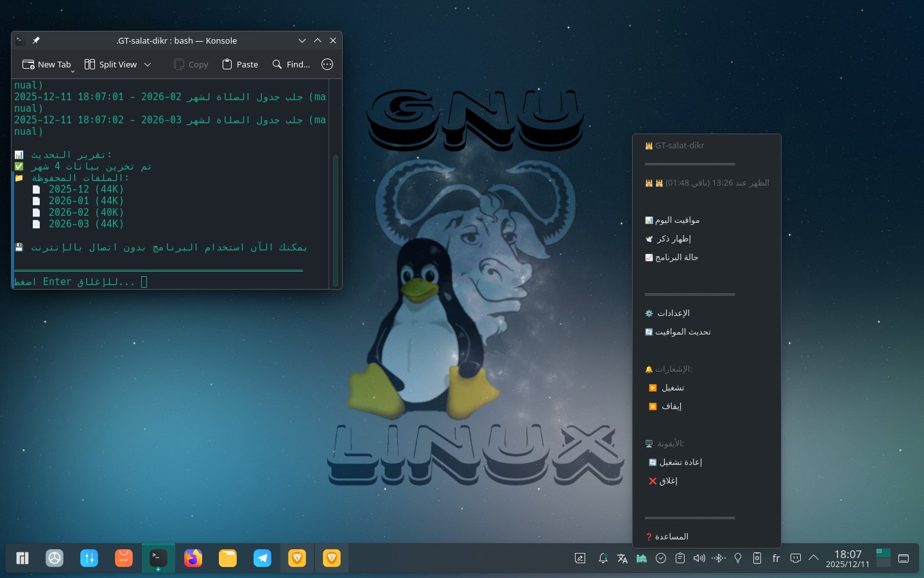Open Telegram from the taskbar
The image size is (924, 578).
click(x=262, y=558)
